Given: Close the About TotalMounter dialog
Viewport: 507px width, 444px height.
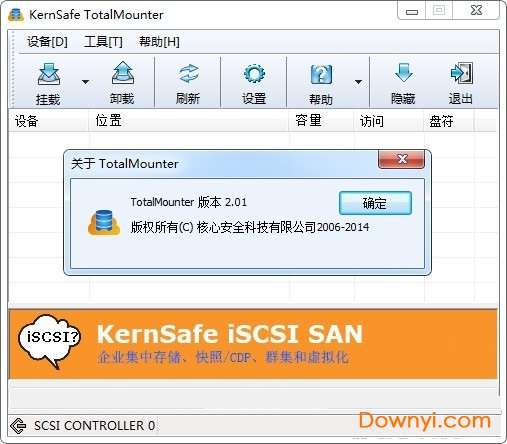Looking at the screenshot, I should (401, 159).
